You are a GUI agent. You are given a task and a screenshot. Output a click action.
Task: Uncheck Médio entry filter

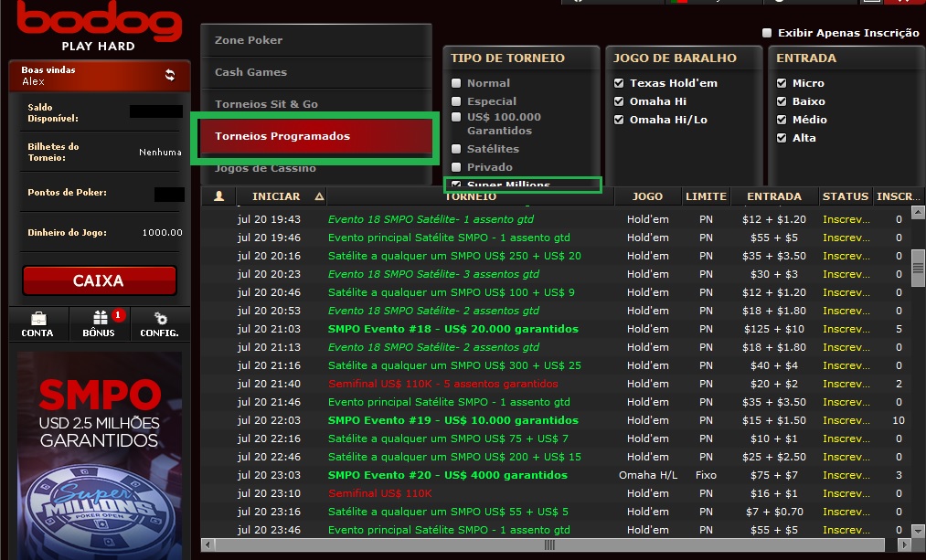pyautogui.click(x=782, y=120)
